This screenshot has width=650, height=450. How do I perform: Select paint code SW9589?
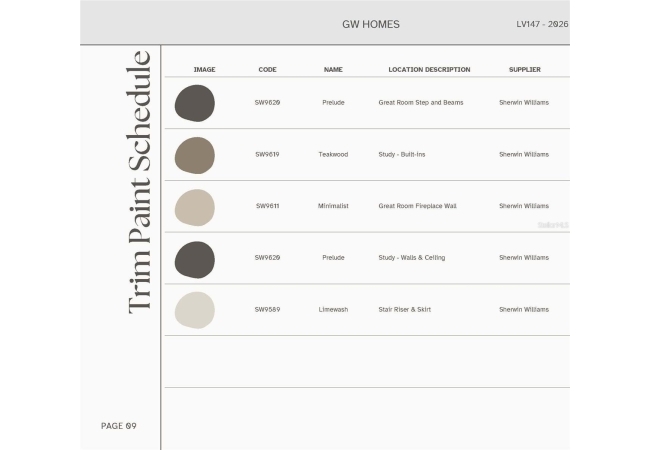coord(267,310)
